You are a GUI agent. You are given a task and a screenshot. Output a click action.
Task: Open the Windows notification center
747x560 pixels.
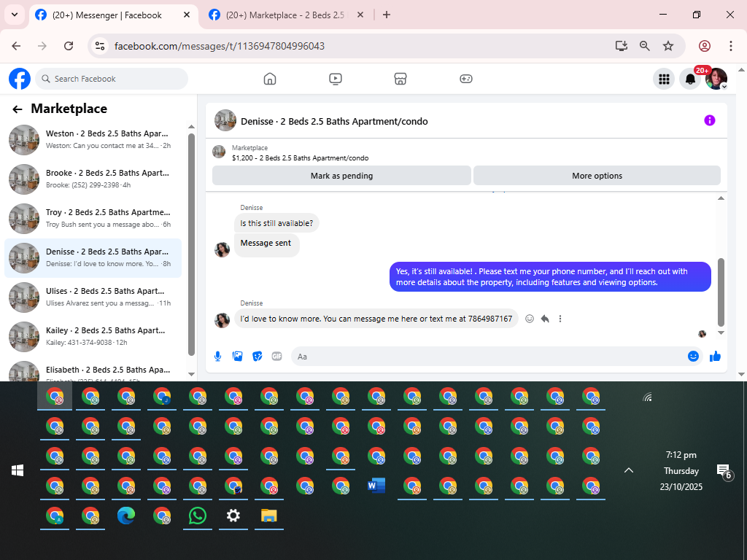[x=724, y=472]
